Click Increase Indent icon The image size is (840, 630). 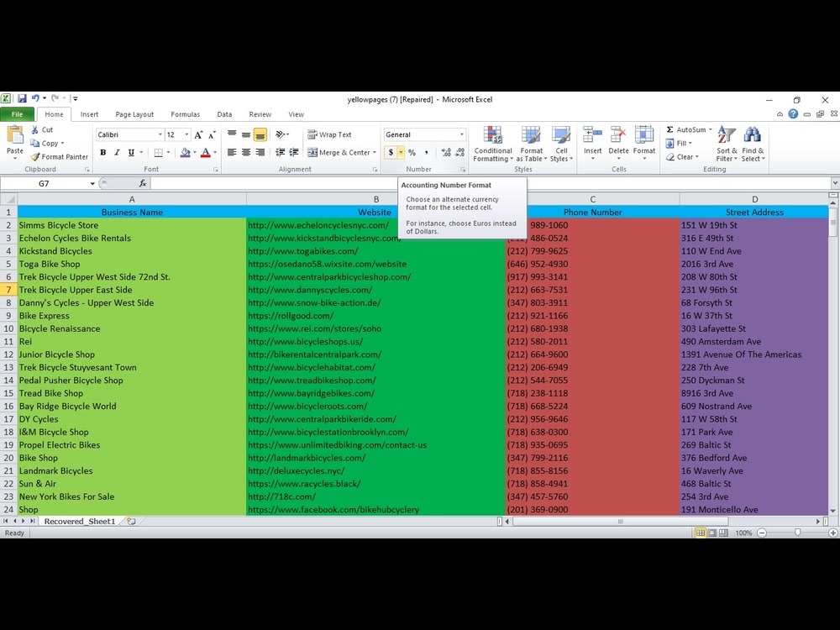coord(294,153)
